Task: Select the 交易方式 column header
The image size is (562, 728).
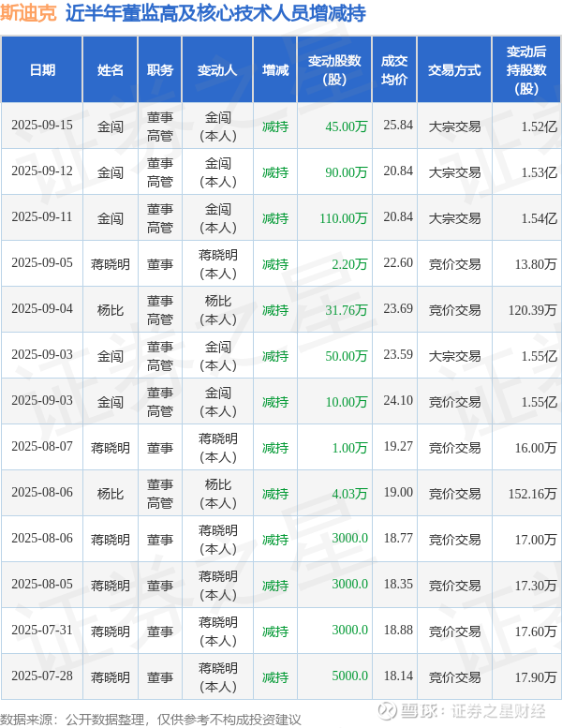Action: (x=454, y=70)
